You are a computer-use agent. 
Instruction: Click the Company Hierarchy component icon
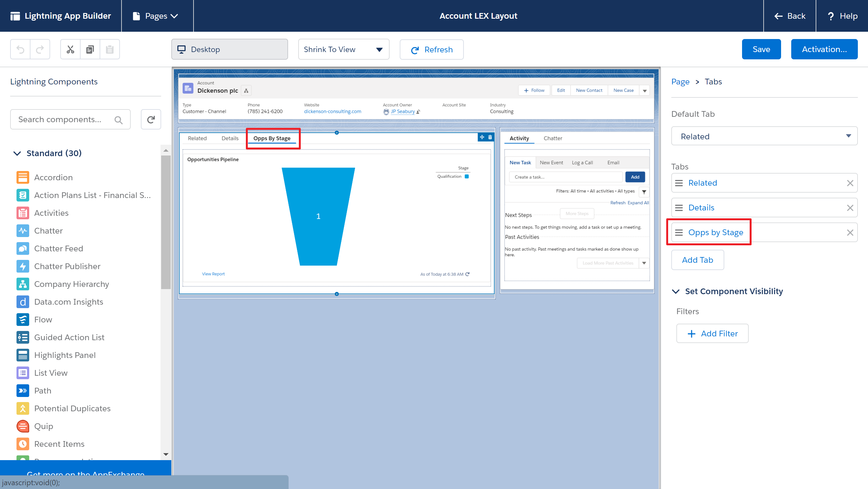point(23,284)
